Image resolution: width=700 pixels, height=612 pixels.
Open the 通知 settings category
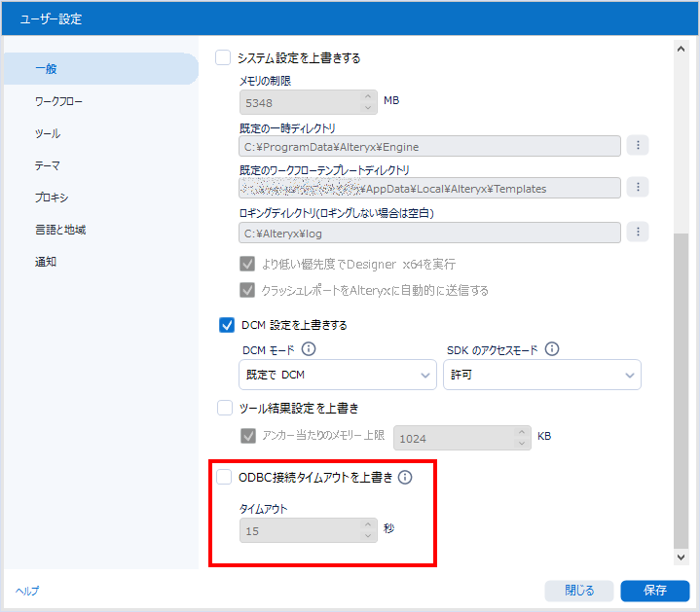[46, 262]
